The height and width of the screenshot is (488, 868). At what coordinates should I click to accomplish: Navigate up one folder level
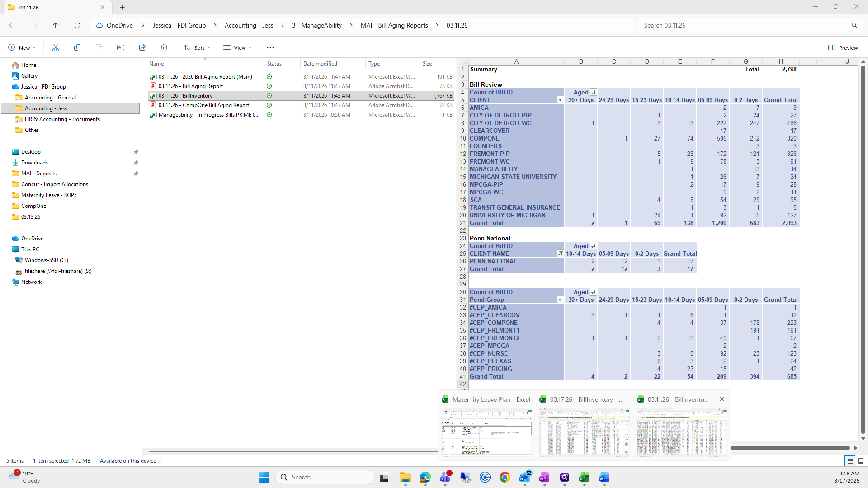coord(55,25)
